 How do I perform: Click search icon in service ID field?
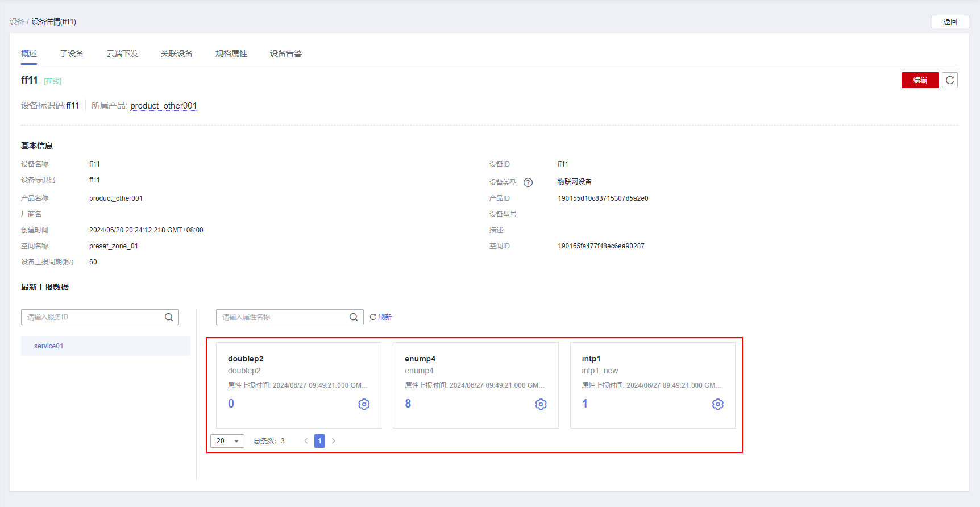point(169,317)
